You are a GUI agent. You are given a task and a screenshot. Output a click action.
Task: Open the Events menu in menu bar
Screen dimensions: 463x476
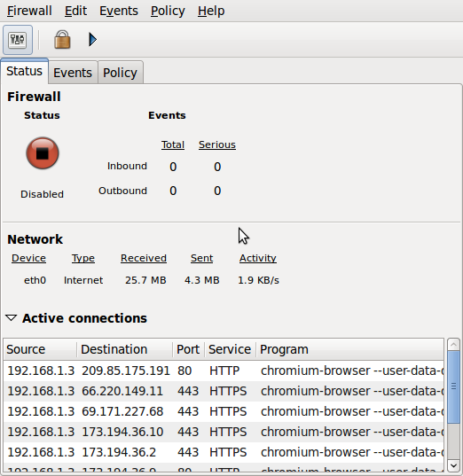click(x=119, y=11)
